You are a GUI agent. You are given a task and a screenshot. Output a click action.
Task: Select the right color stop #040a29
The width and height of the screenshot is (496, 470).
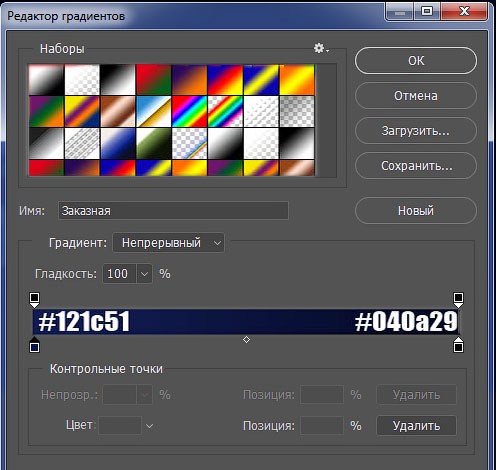(458, 345)
